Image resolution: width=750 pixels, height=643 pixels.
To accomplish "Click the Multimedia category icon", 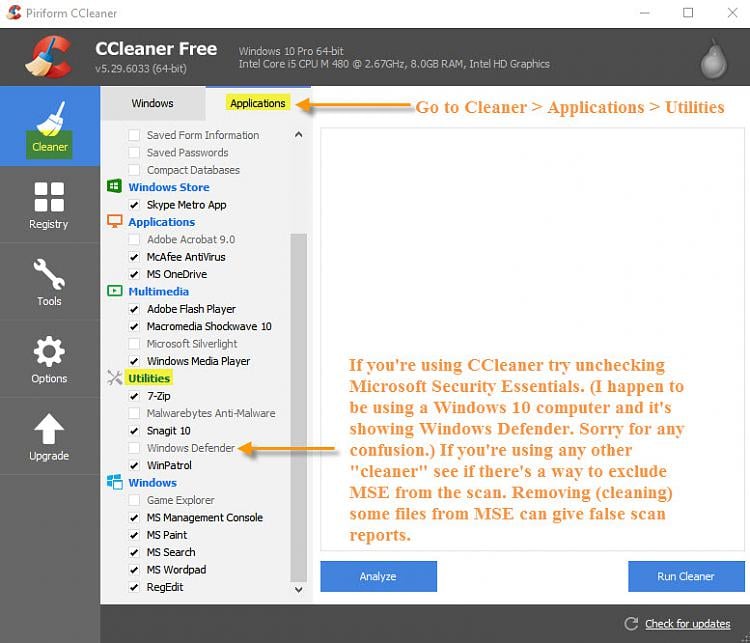I will tap(114, 291).
